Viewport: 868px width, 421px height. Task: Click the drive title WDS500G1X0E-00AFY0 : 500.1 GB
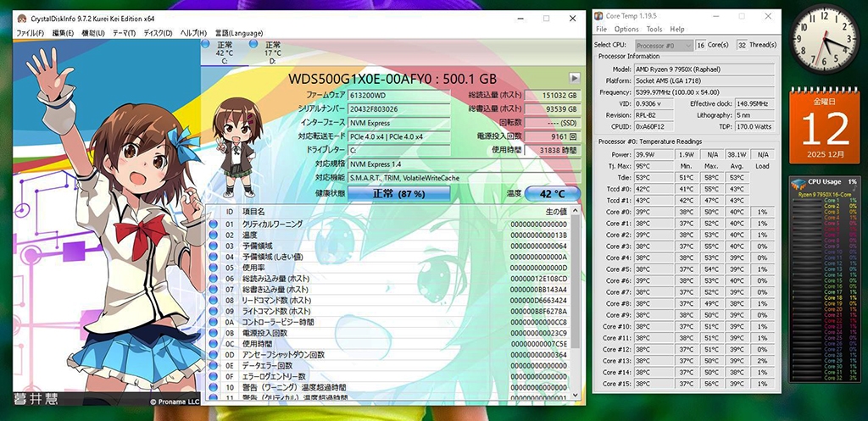[x=392, y=79]
